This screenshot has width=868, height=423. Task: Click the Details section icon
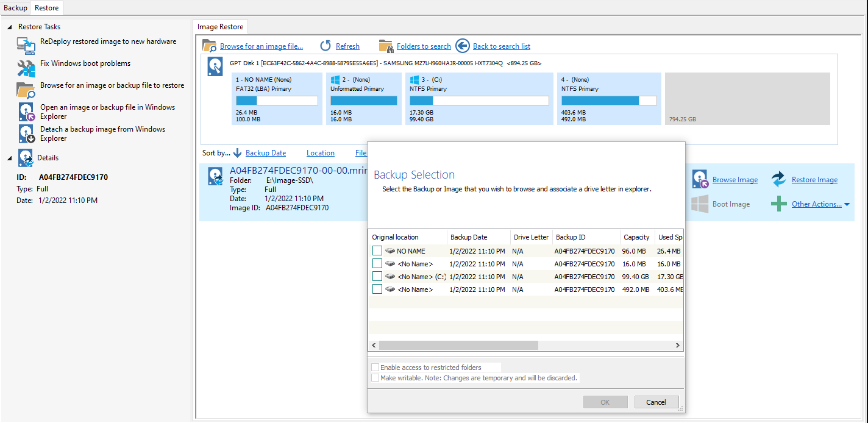pos(26,158)
